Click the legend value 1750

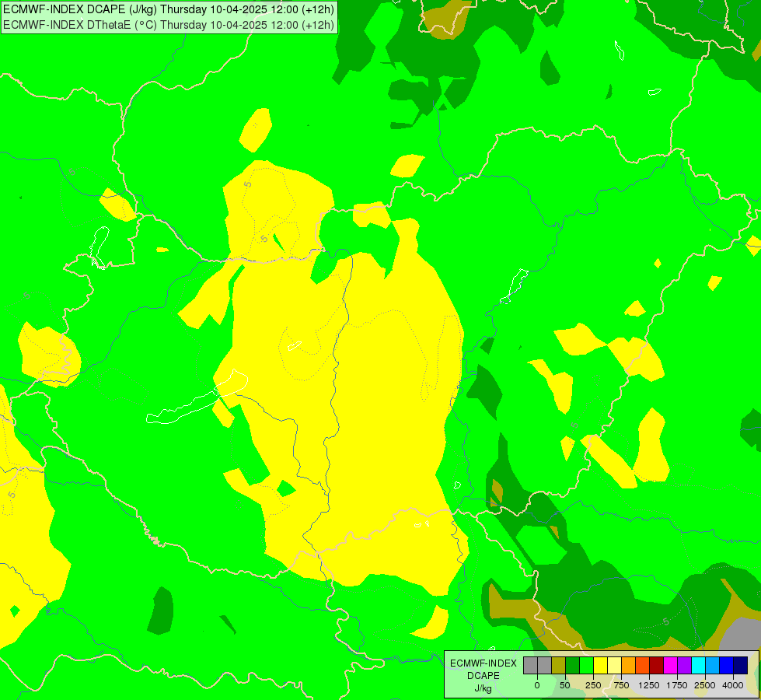(x=677, y=685)
